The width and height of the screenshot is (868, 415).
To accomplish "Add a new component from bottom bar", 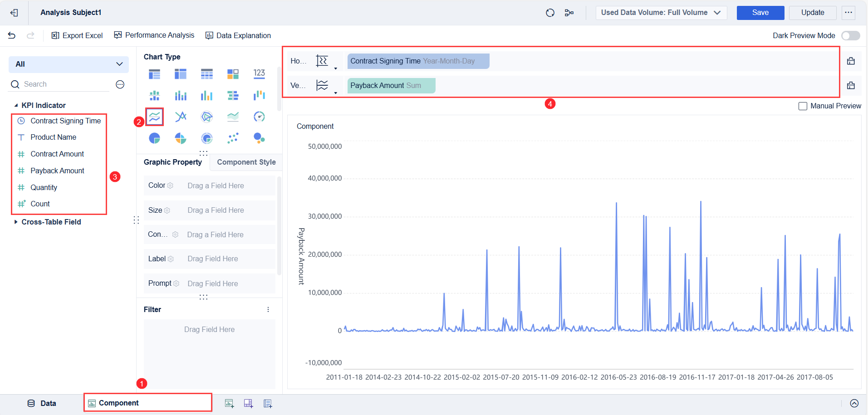I will pos(230,404).
